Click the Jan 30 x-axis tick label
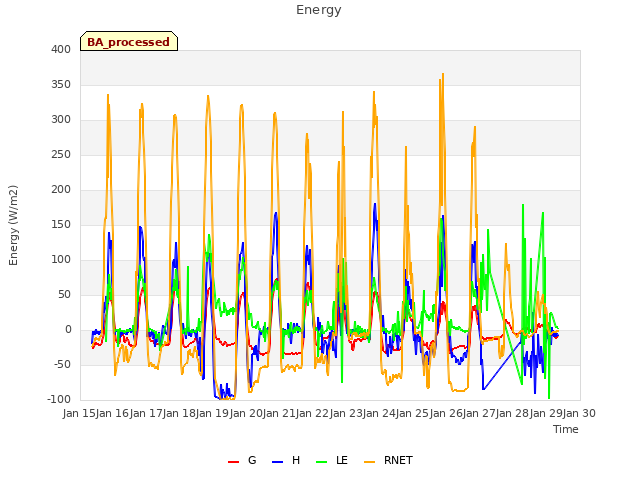Image resolution: width=640 pixels, height=480 pixels. pyautogui.click(x=579, y=413)
